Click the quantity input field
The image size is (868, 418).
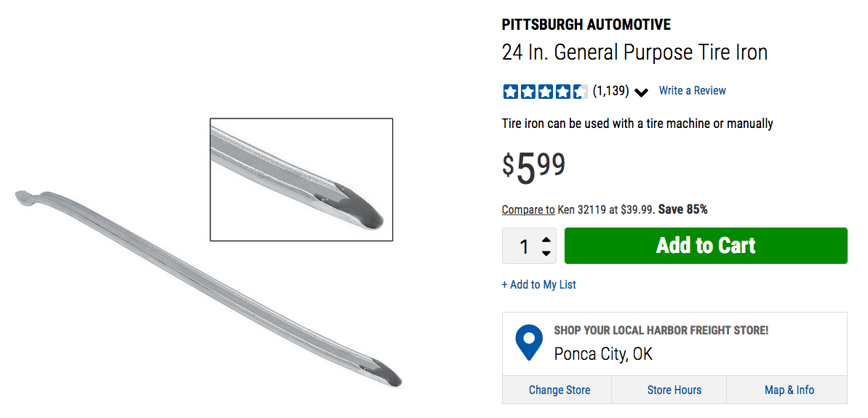(x=523, y=246)
